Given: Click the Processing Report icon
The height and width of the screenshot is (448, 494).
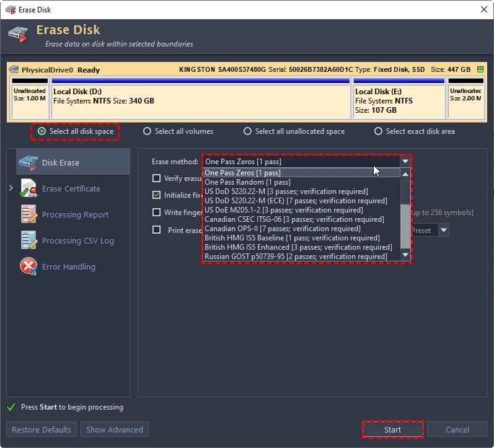Looking at the screenshot, I should pyautogui.click(x=29, y=214).
